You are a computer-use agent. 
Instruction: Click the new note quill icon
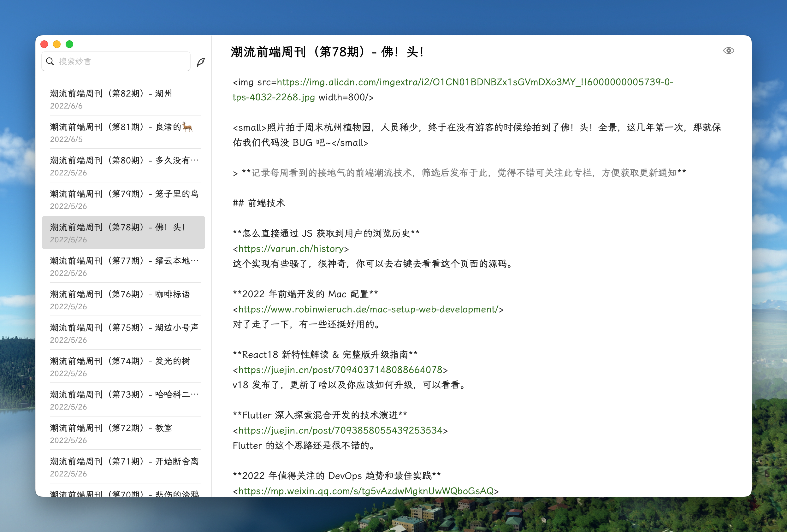(x=201, y=62)
